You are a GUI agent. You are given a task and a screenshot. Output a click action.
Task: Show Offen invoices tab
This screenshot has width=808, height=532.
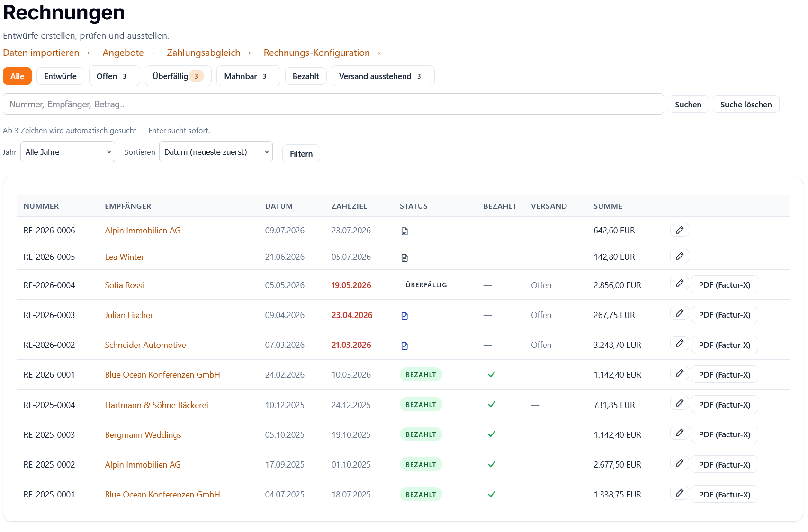[x=114, y=76]
